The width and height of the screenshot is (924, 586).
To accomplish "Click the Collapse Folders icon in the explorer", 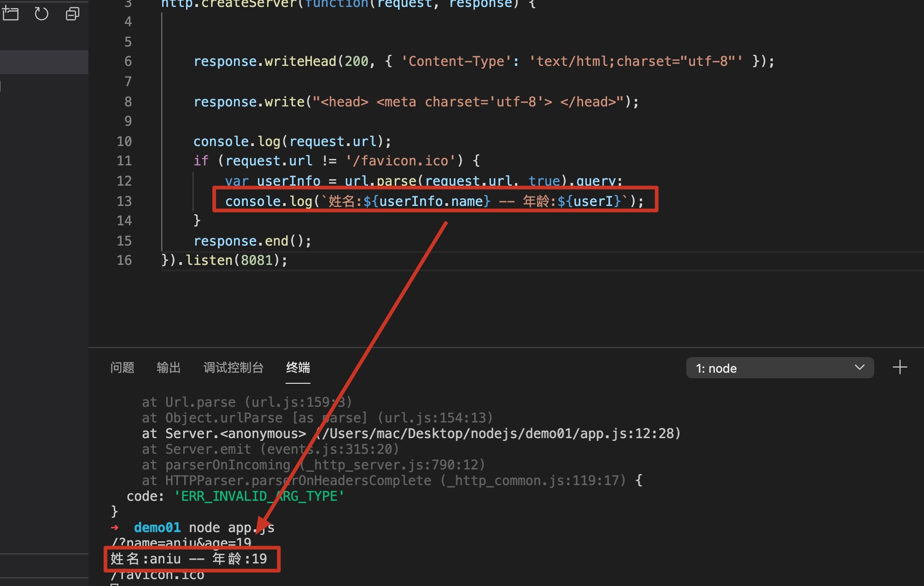I will point(73,14).
